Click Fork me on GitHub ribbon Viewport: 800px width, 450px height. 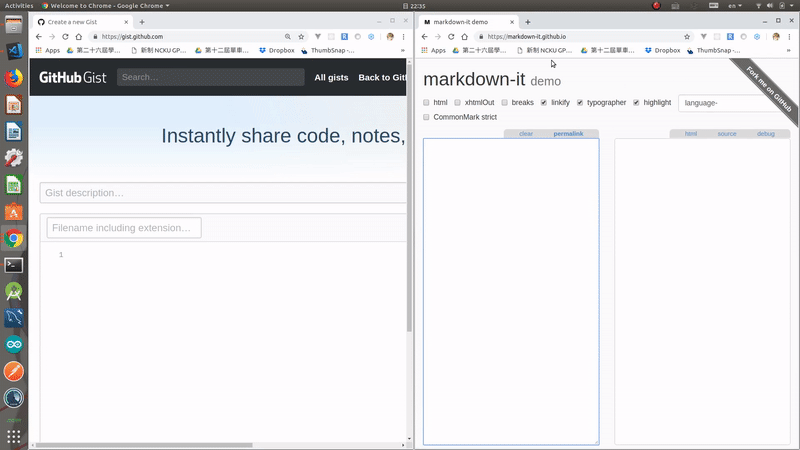point(768,89)
